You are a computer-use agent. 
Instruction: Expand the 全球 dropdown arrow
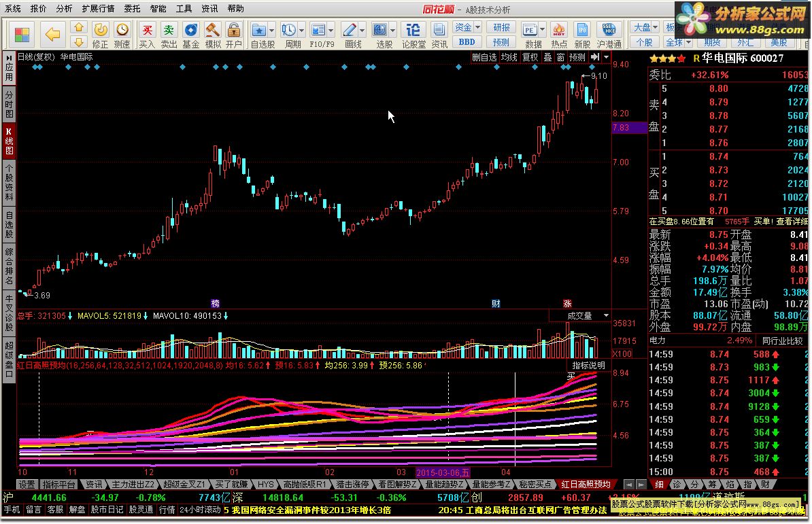[688, 42]
